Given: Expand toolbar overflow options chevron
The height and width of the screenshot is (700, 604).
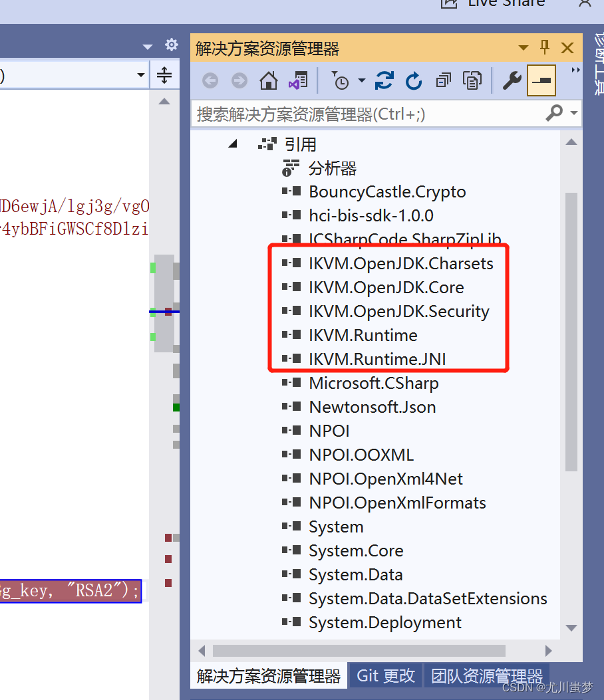Looking at the screenshot, I should pyautogui.click(x=575, y=70).
